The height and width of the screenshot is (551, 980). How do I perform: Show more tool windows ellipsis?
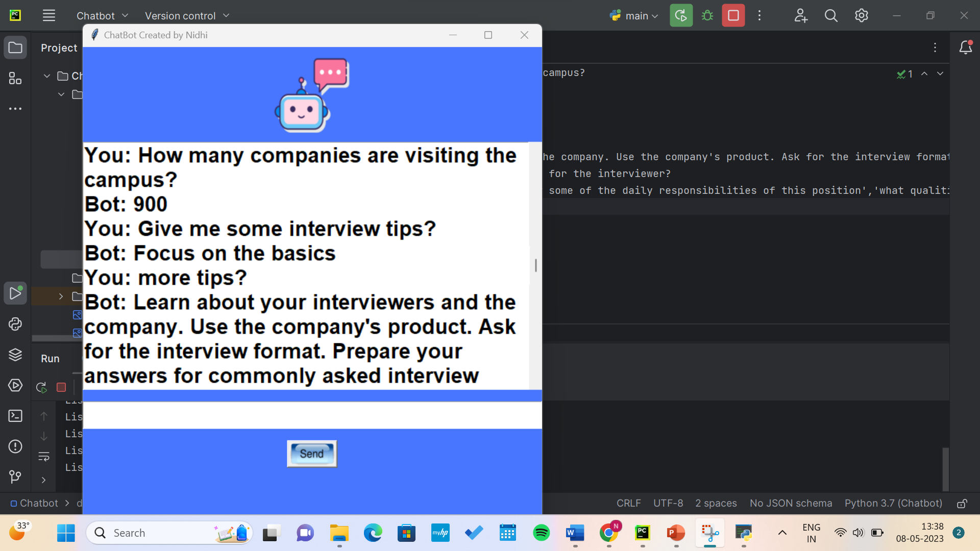(15, 109)
